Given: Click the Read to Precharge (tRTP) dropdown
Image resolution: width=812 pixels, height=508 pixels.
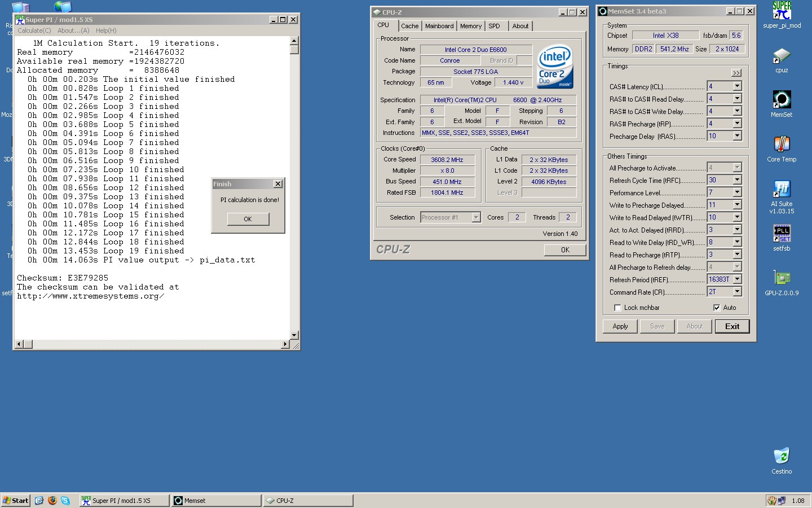Looking at the screenshot, I should 737,255.
